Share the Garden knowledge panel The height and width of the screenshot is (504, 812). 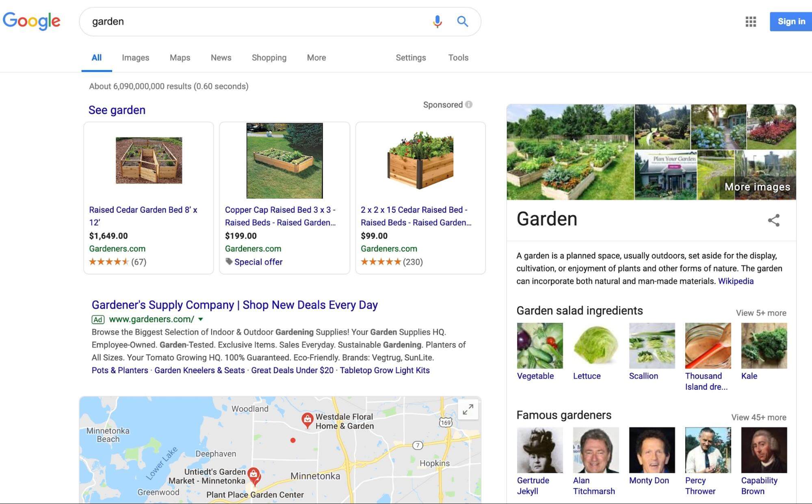click(x=773, y=220)
